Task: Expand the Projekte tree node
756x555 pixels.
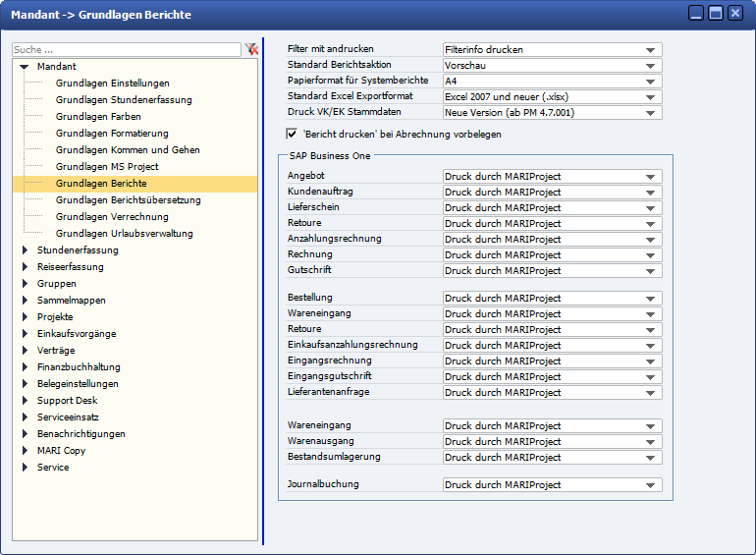Action: pos(25,317)
